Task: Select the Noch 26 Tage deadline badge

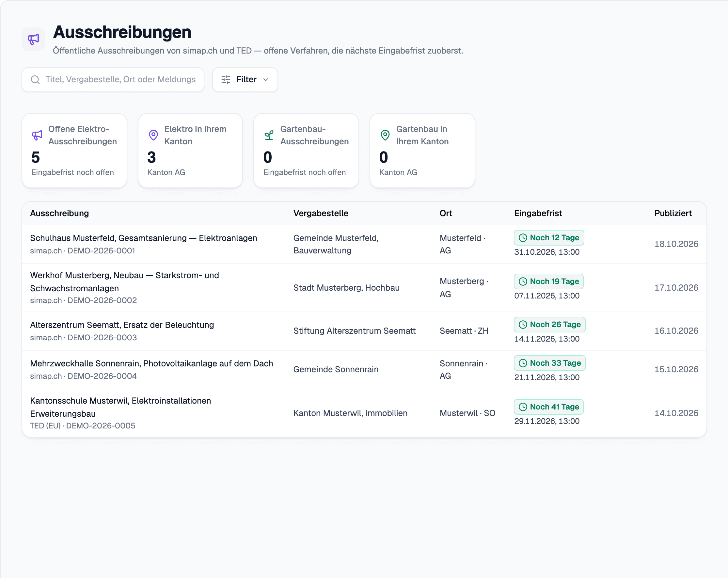Action: 550,325
